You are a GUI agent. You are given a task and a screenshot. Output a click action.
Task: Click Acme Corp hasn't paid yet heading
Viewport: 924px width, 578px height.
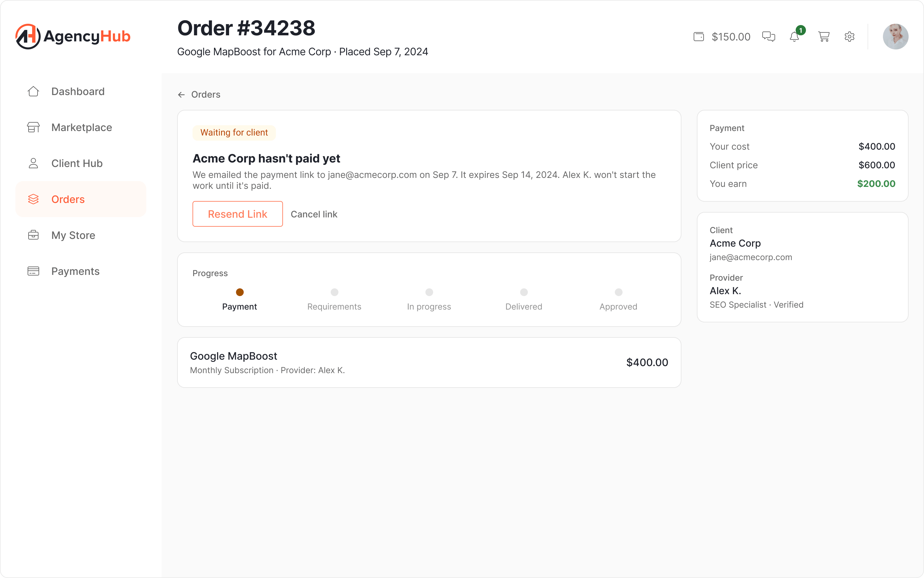coord(266,158)
